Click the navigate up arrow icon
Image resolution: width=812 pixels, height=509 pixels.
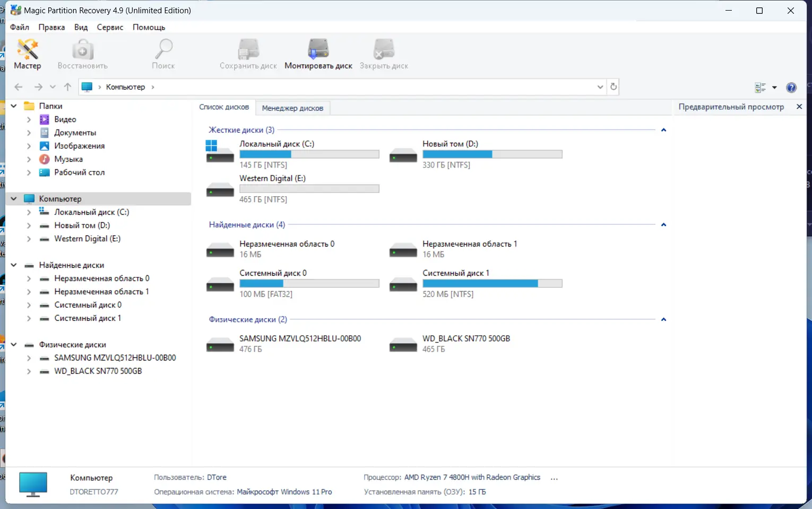pos(67,87)
